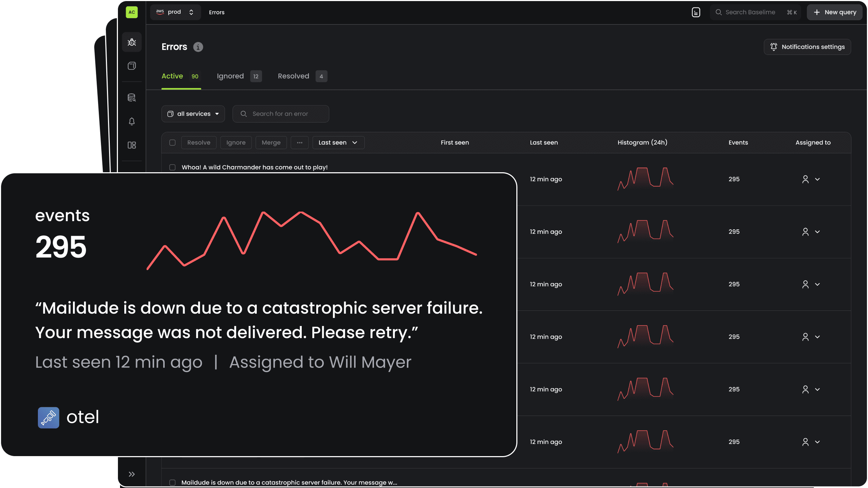This screenshot has height=488, width=868.
Task: Click the green AC workspace avatar
Action: 132,12
